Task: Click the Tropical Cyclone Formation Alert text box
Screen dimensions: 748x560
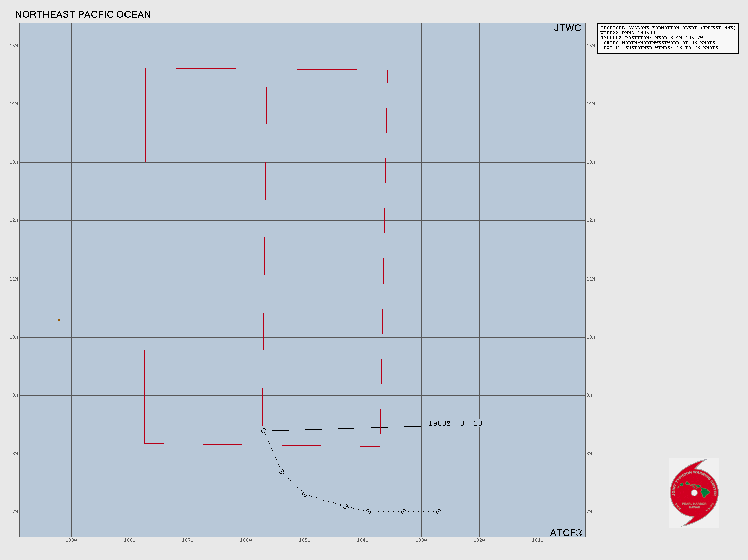Action: (x=668, y=38)
